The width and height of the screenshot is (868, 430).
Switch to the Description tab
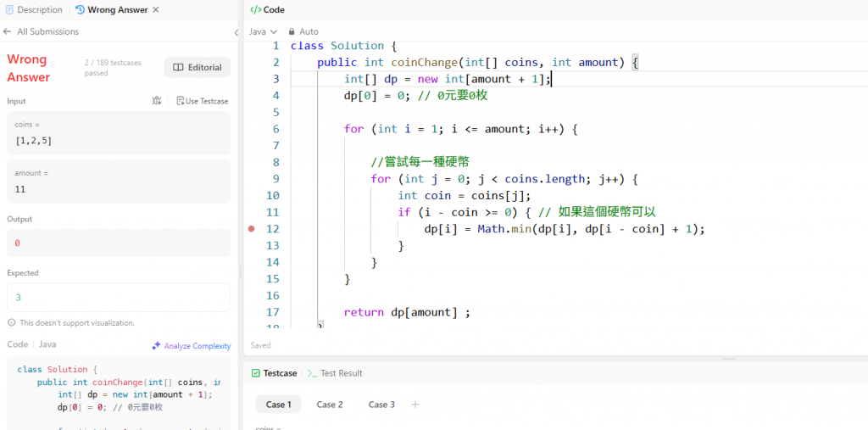pyautogui.click(x=34, y=10)
